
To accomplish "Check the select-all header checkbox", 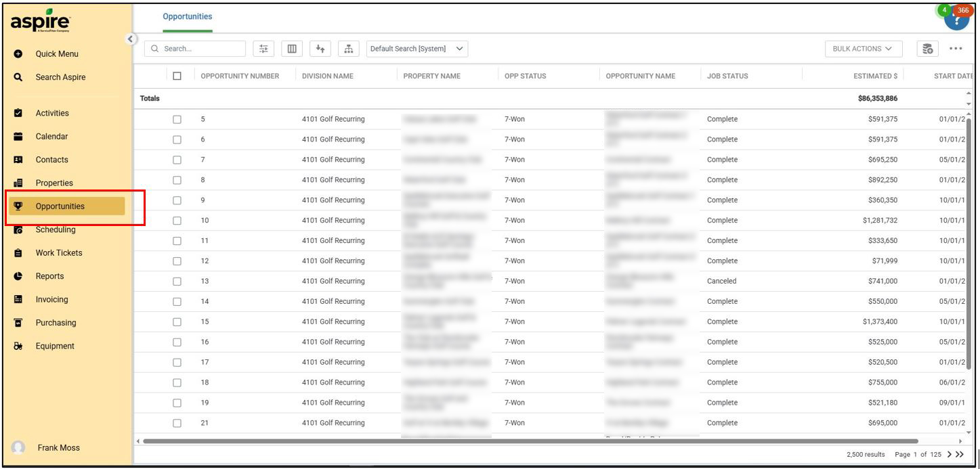I will pyautogui.click(x=177, y=76).
